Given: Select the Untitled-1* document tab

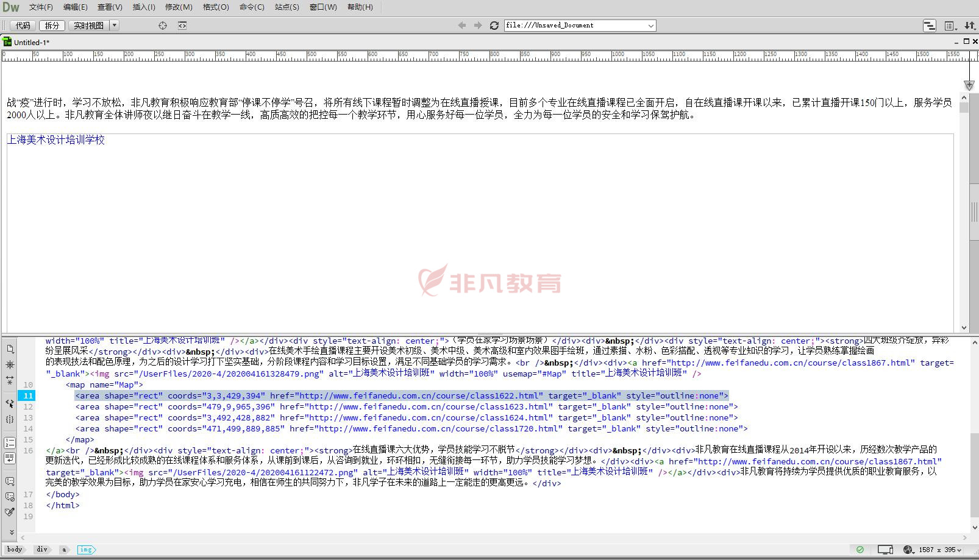Looking at the screenshot, I should click(26, 42).
